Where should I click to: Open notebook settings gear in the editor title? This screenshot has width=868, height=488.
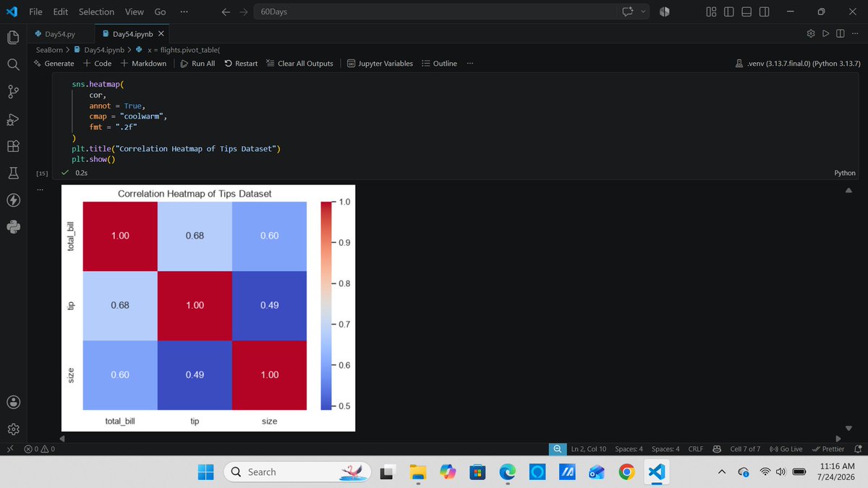[811, 34]
